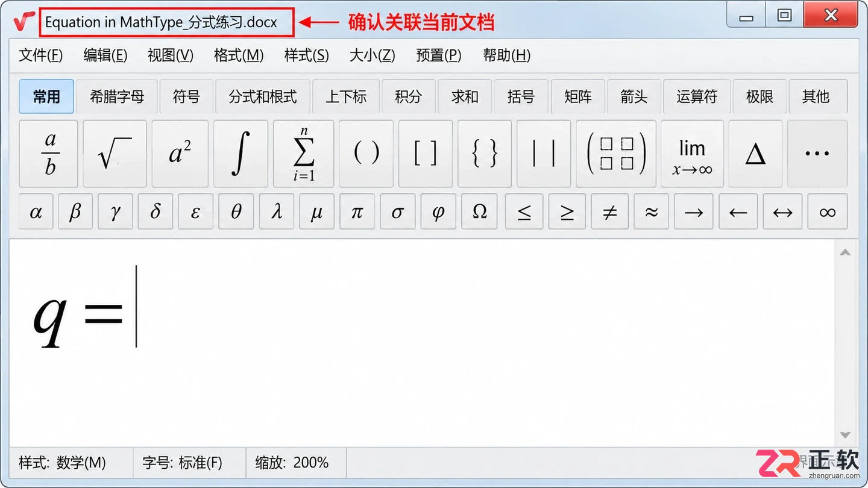Insert the not-equal sign

tap(610, 211)
